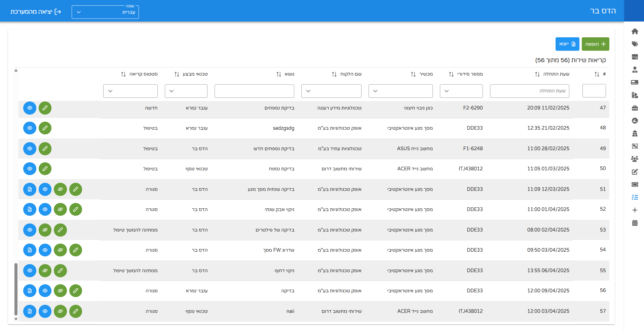Screen dimensions: 644x331
Task: Download PDF file for row 51
Action: pyautogui.click(x=30, y=189)
